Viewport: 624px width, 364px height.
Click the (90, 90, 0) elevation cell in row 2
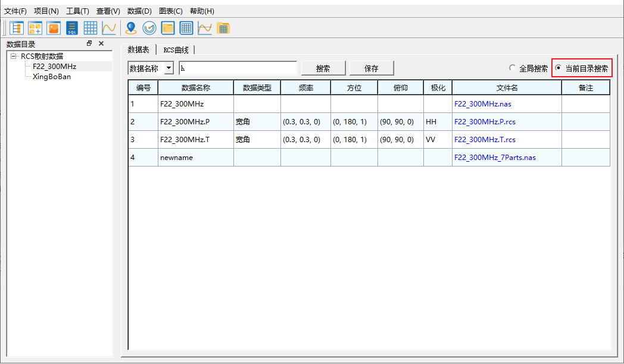pos(400,122)
